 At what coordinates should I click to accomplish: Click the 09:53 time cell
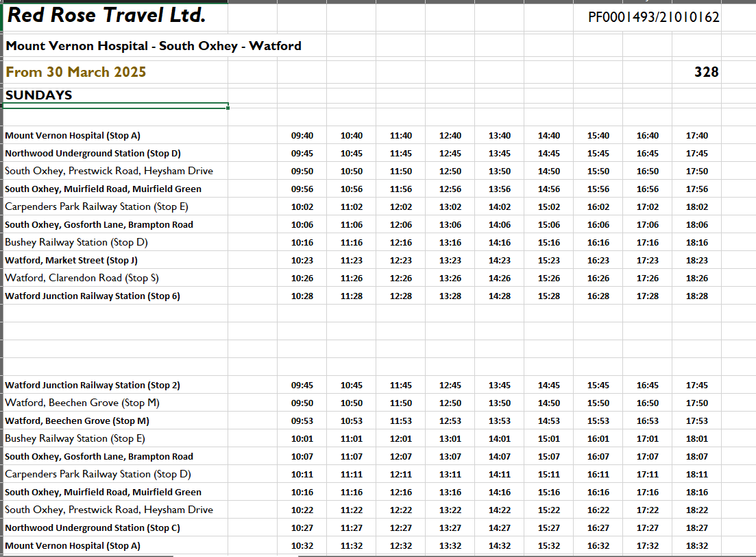[x=302, y=421]
